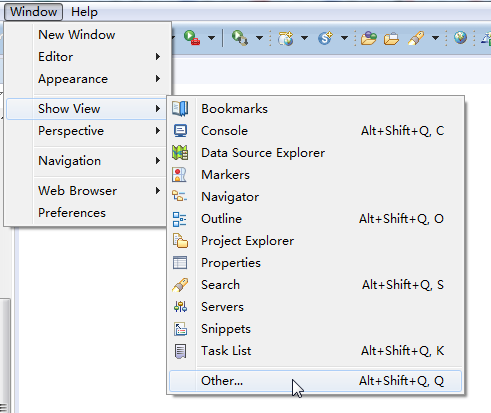This screenshot has width=491, height=413.
Task: Click the Console view icon
Action: pyautogui.click(x=180, y=131)
